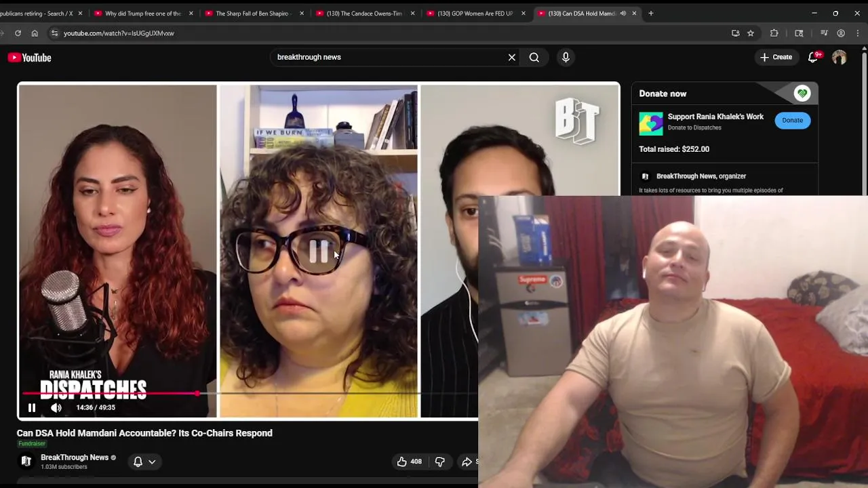Switch to 'GOP Women Are FED UP' tab

(x=475, y=14)
